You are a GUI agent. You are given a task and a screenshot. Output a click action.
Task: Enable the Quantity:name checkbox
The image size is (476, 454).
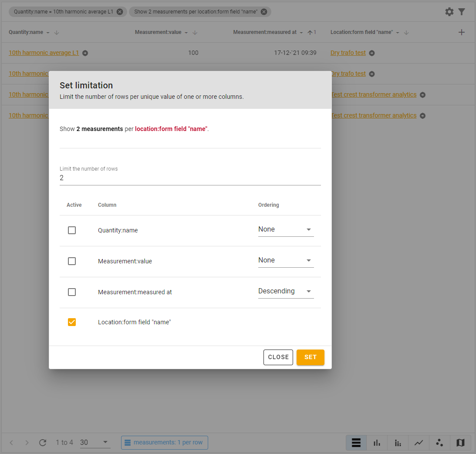72,230
